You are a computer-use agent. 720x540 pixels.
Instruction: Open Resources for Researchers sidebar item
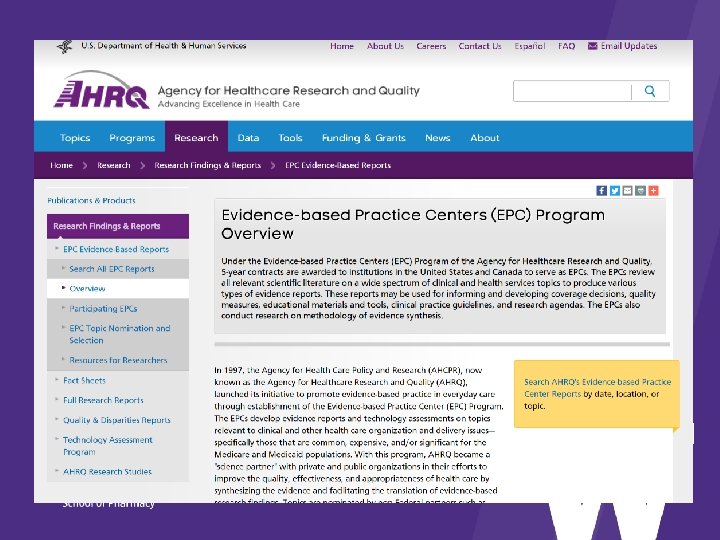(x=118, y=360)
